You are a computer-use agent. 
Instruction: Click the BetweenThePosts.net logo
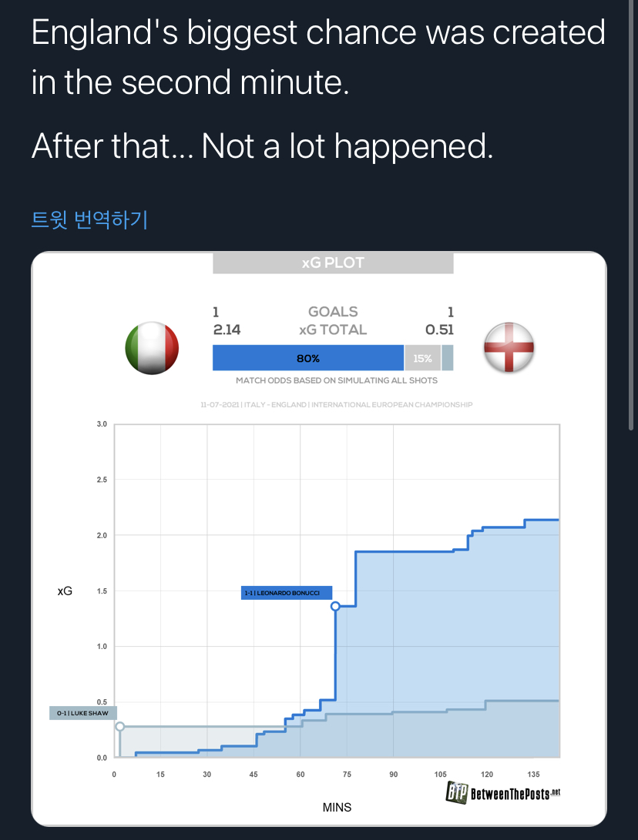pyautogui.click(x=503, y=792)
